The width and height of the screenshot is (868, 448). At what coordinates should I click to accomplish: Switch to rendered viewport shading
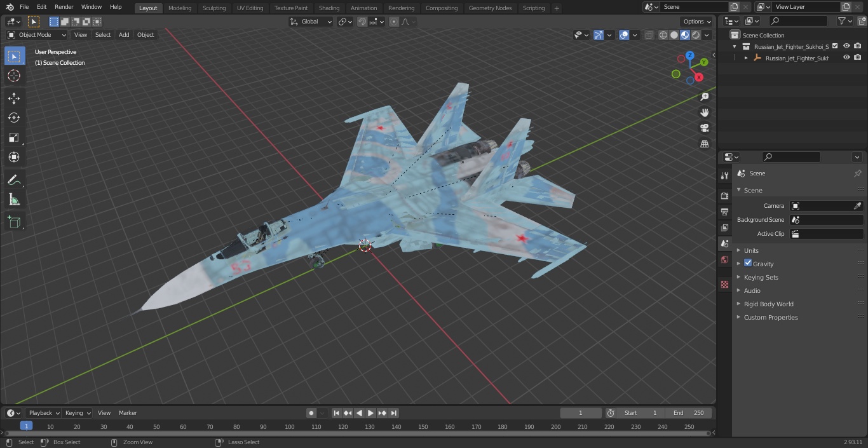tap(696, 35)
